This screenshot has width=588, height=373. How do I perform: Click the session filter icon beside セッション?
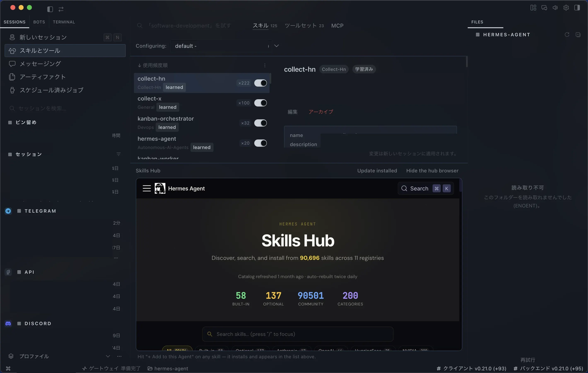coord(118,154)
